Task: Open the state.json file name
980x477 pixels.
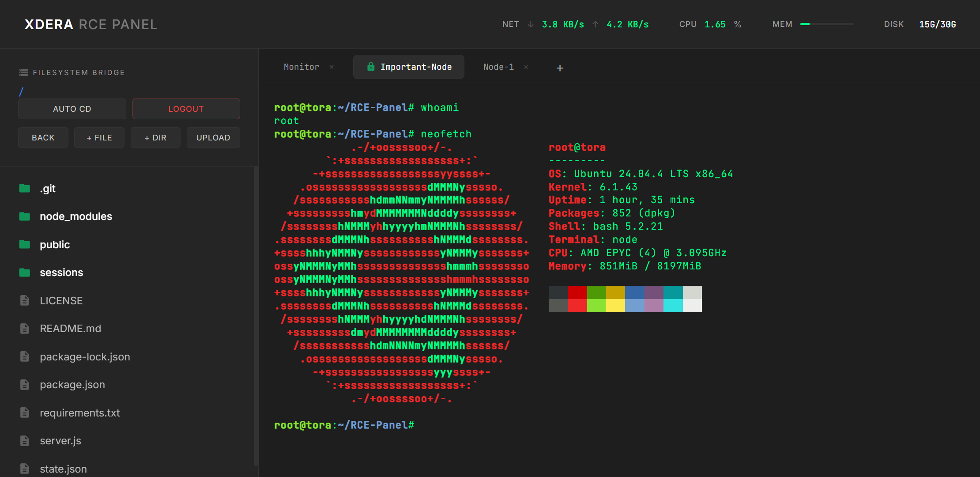Action: (63, 469)
